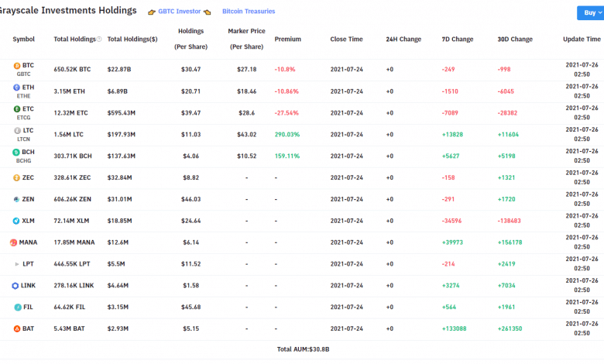Sort by the 30D Change column header
The width and height of the screenshot is (604, 364).
515,39
